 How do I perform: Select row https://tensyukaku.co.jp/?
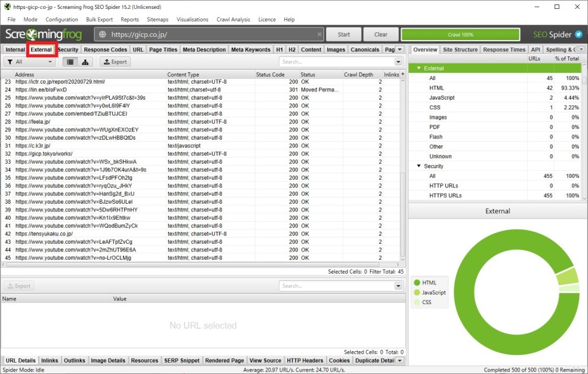200,234
